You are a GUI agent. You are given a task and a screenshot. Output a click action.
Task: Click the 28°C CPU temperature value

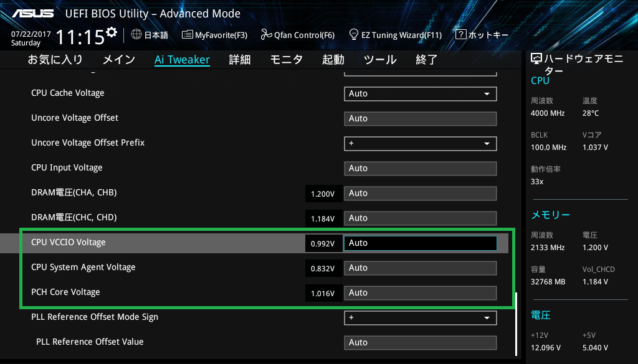pos(591,113)
